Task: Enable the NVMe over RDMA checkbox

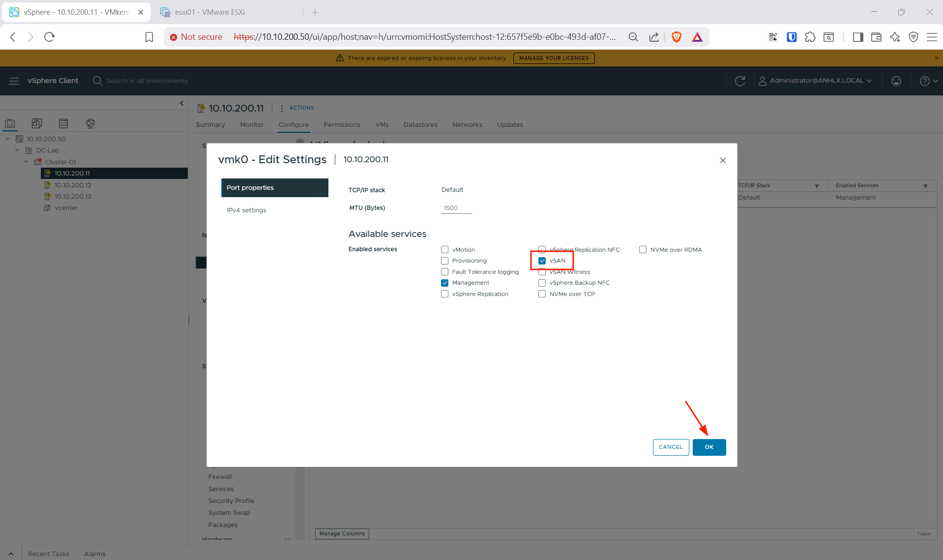Action: [643, 250]
